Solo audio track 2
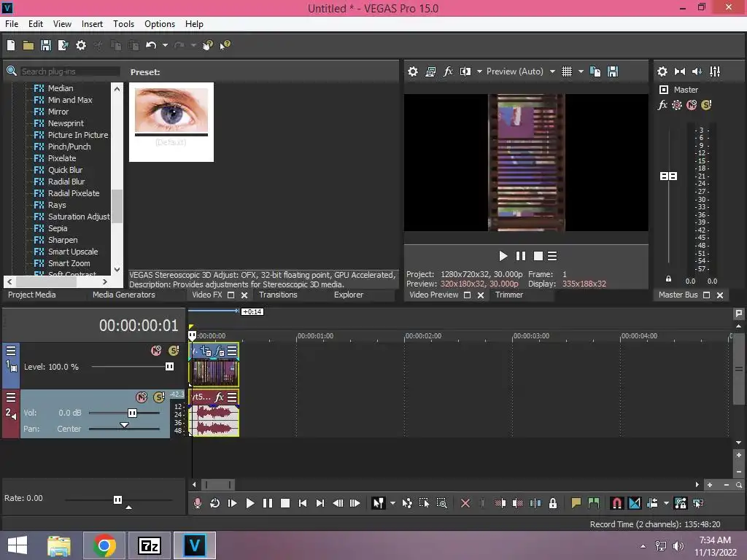747x560 pixels. click(158, 397)
